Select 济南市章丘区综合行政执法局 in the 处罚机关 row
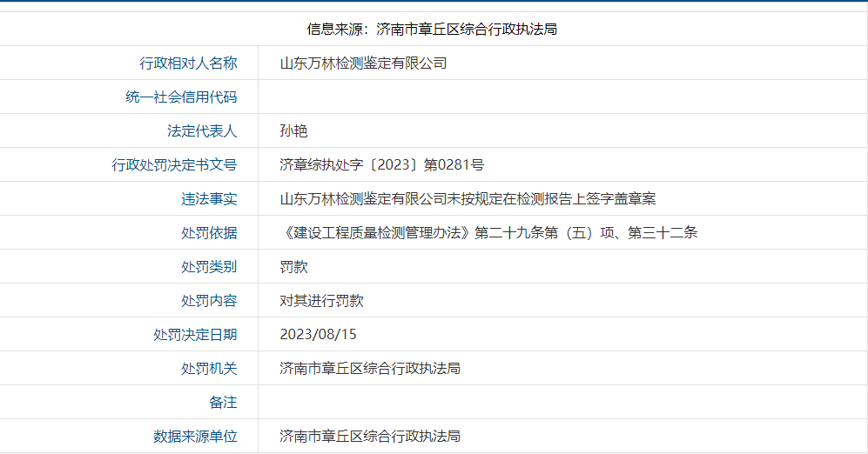 click(x=370, y=368)
